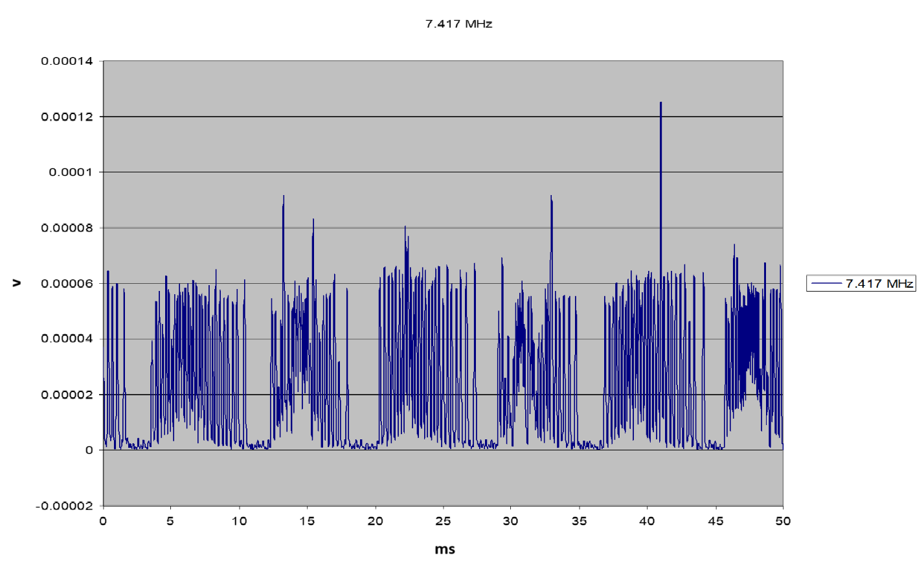This screenshot has height=567, width=924.
Task: Click x-axis label 45
Action: point(716,521)
